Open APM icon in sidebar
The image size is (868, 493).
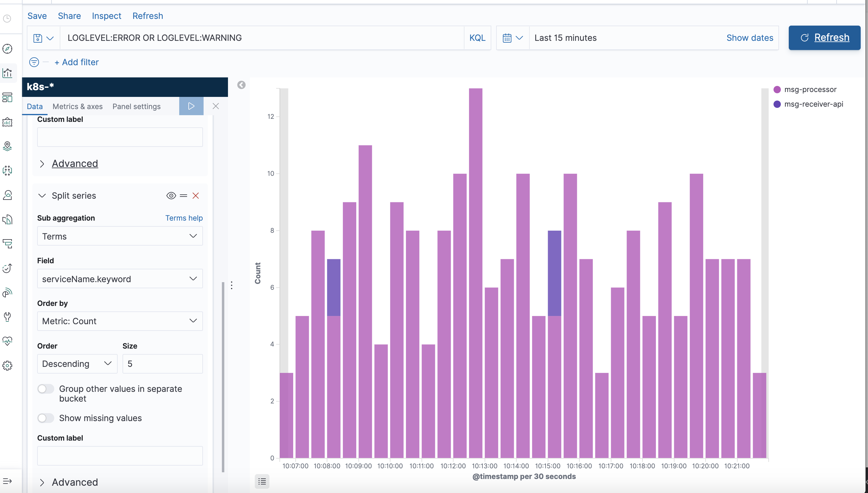coord(7,244)
